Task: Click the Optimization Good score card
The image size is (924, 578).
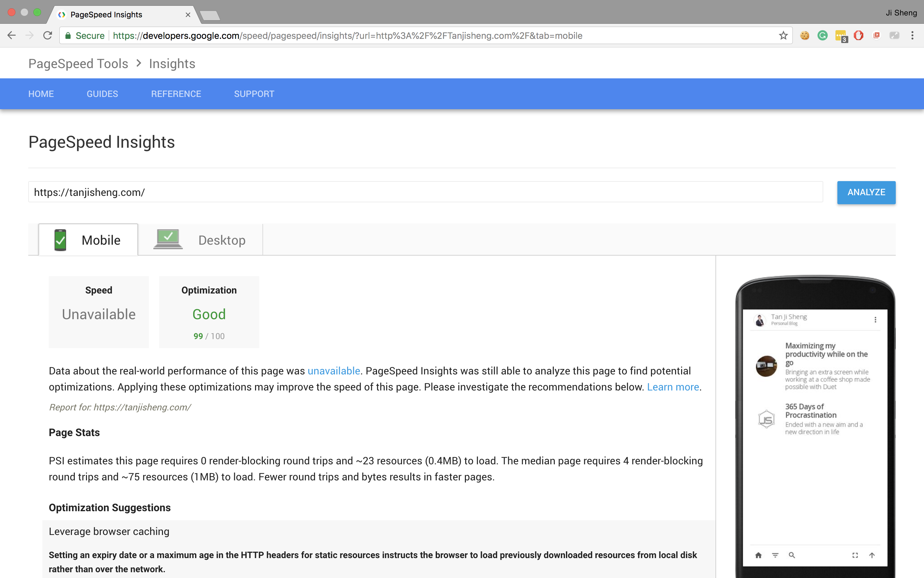Action: 209,312
